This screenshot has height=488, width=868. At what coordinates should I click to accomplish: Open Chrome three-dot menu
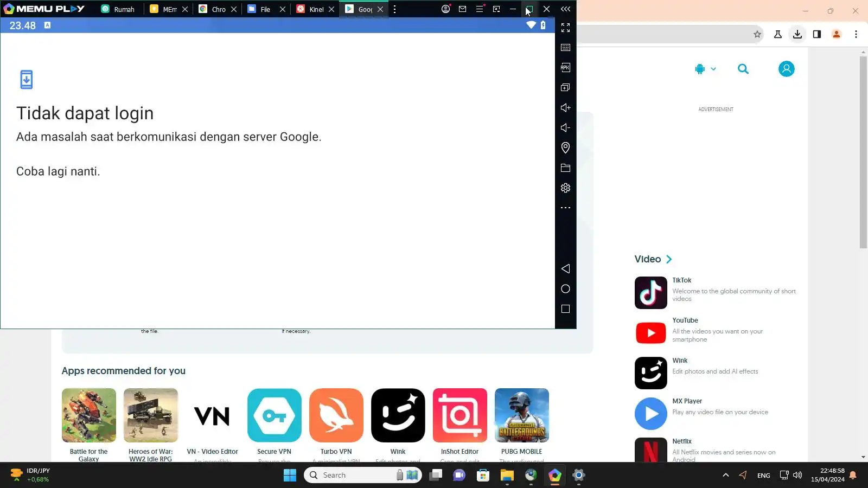click(x=856, y=34)
